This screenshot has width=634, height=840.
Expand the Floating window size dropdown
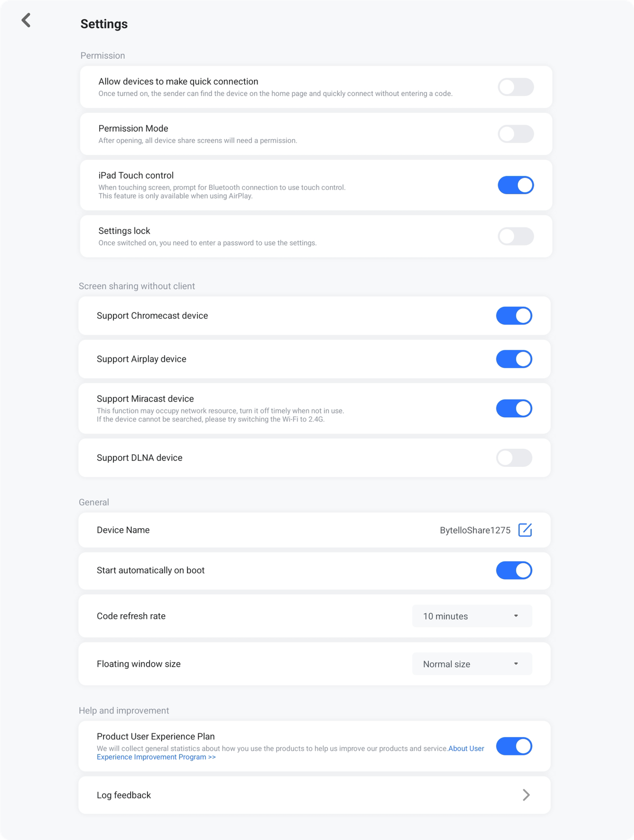click(472, 664)
